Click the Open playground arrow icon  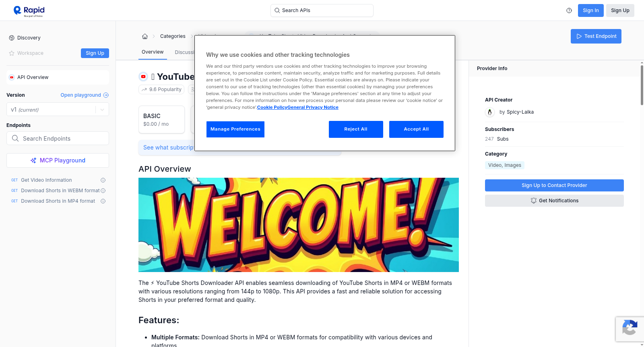click(106, 95)
